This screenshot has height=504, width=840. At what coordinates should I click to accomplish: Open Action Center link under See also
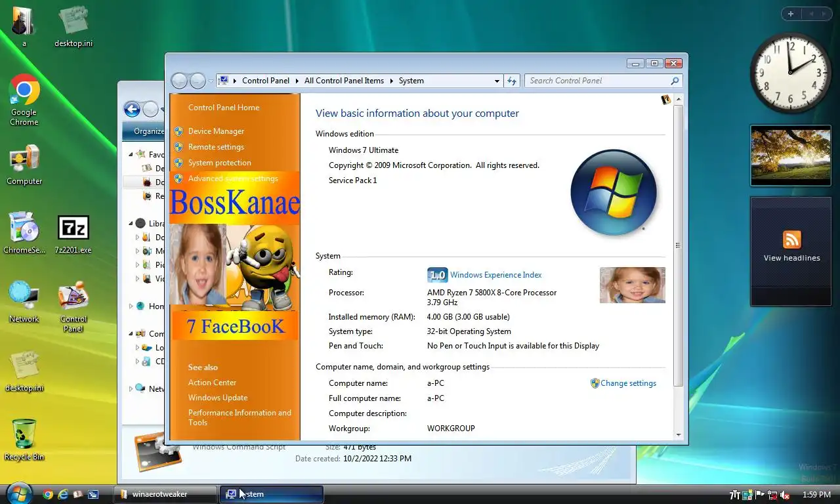212,383
